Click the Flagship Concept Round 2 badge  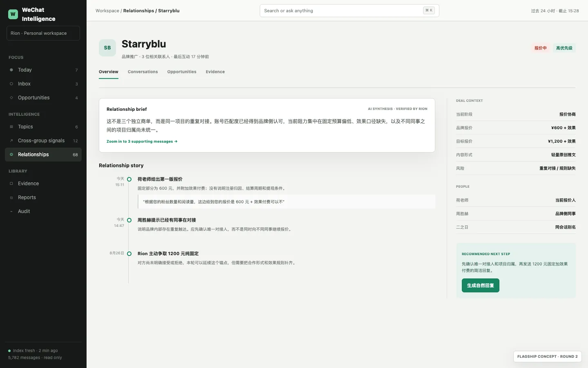tap(548, 357)
